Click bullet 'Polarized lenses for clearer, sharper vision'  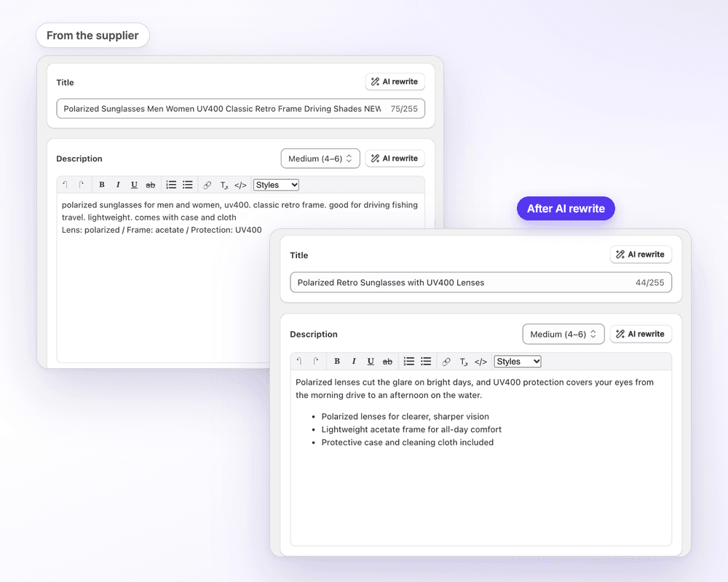(x=405, y=416)
